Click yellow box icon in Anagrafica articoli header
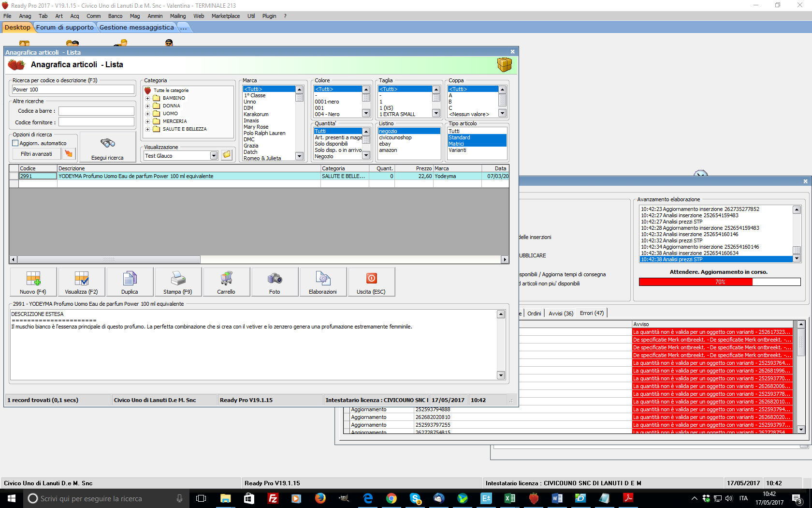The image size is (812, 508). pyautogui.click(x=504, y=64)
